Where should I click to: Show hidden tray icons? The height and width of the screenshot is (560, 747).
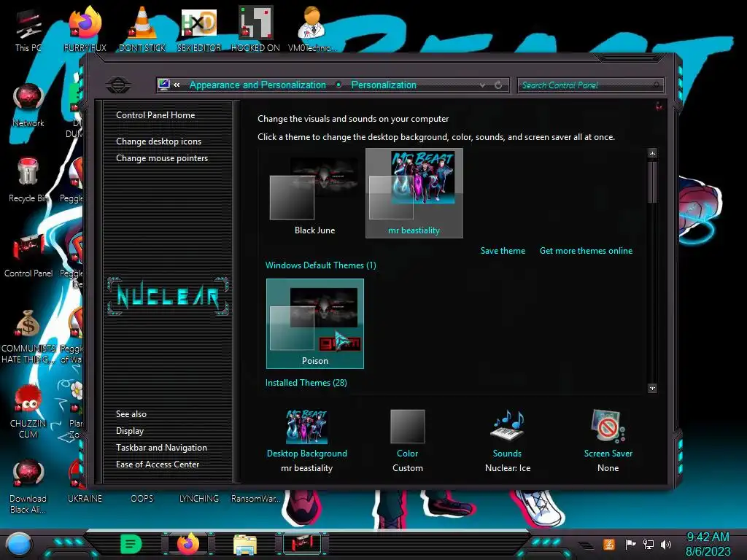586,545
